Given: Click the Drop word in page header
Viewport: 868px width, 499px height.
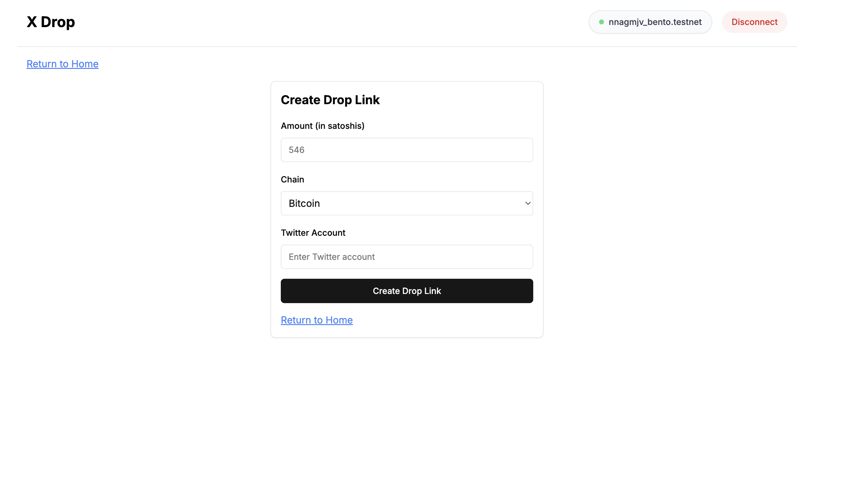Looking at the screenshot, I should [x=58, y=22].
